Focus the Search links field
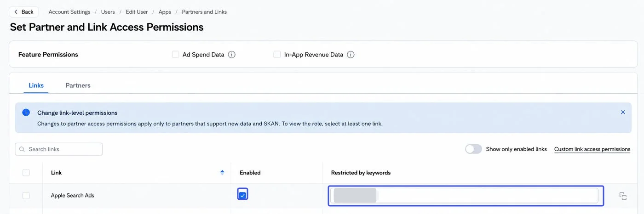644x214 pixels. pyautogui.click(x=59, y=149)
